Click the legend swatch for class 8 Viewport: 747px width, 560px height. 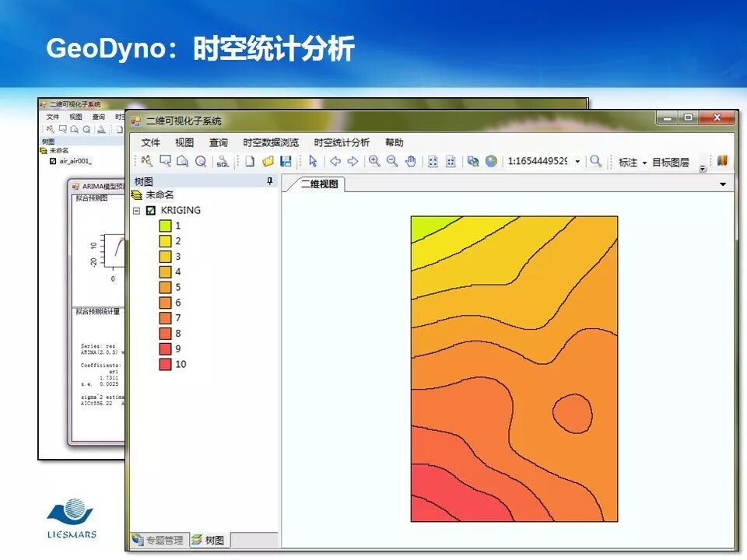click(x=165, y=334)
